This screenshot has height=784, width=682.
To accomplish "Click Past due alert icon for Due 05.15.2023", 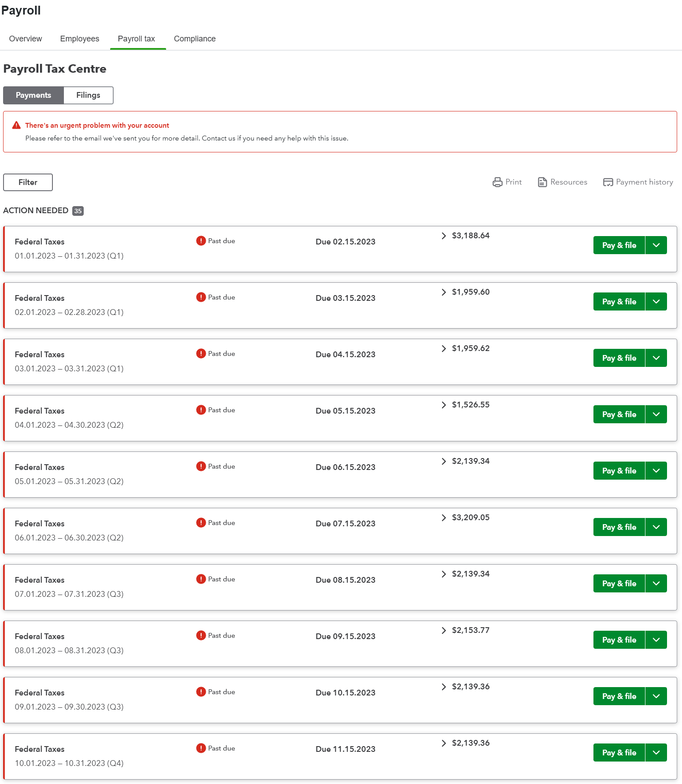I will 201,410.
